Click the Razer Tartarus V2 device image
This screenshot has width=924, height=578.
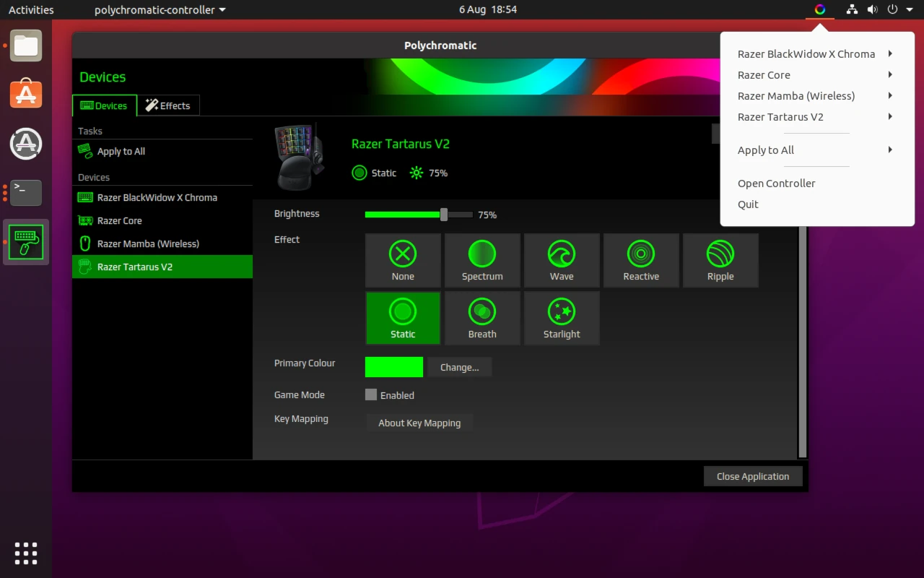click(300, 158)
